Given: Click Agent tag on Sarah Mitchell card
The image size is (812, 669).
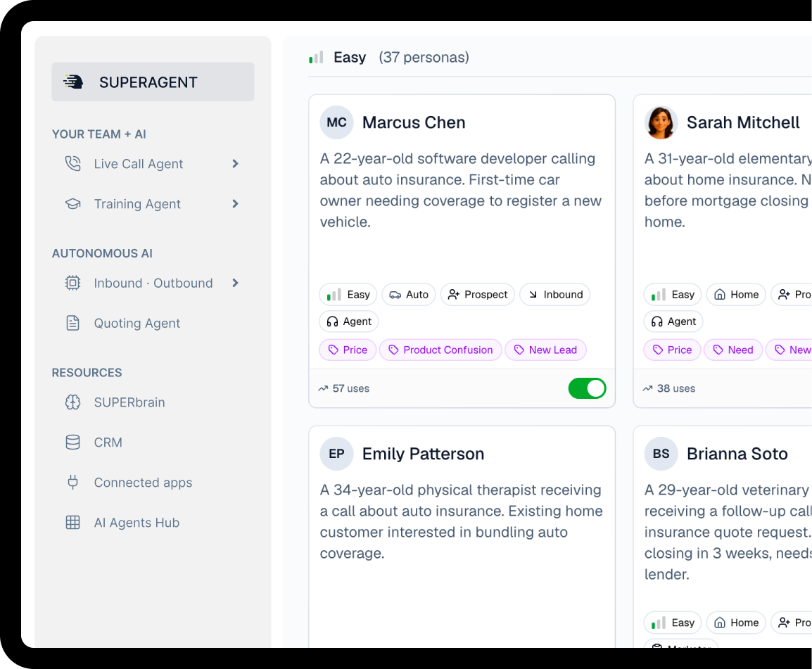Looking at the screenshot, I should 673,321.
